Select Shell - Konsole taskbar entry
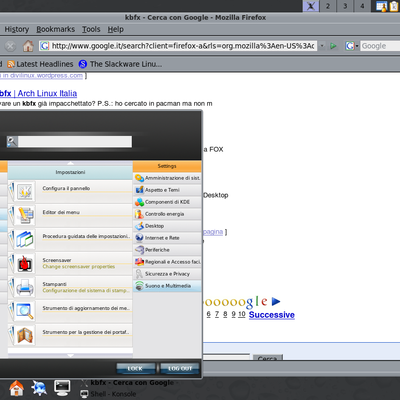This screenshot has width=400, height=400. [108, 394]
